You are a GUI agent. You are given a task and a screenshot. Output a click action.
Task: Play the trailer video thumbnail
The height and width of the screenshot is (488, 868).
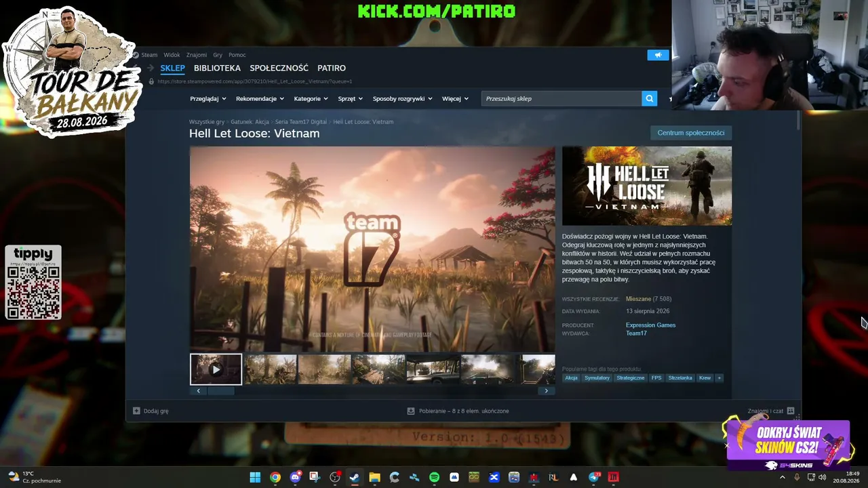[x=216, y=369]
